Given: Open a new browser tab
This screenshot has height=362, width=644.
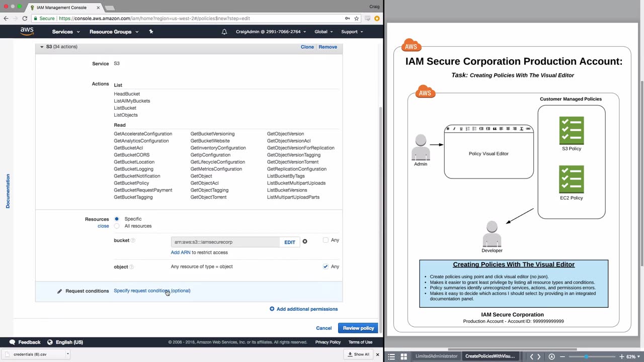Looking at the screenshot, I should pyautogui.click(x=109, y=8).
